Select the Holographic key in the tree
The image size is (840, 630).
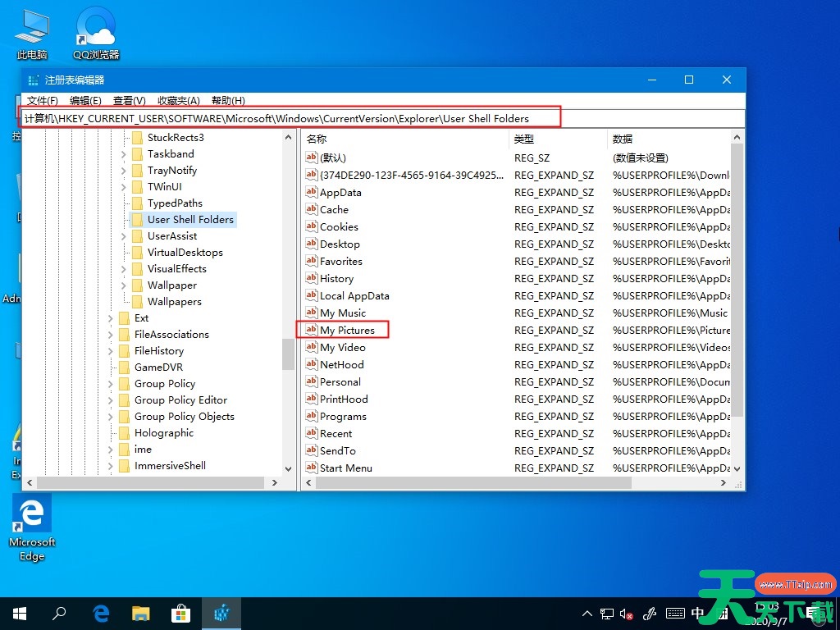point(163,432)
